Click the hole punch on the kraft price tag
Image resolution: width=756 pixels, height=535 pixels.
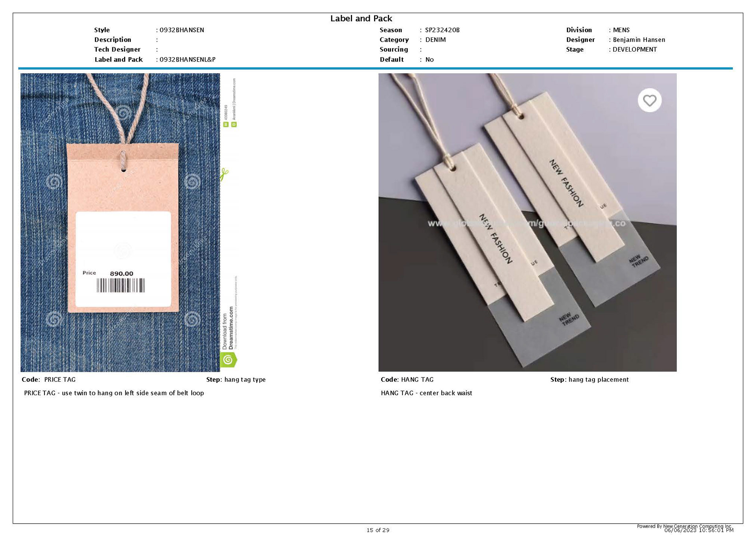(123, 169)
